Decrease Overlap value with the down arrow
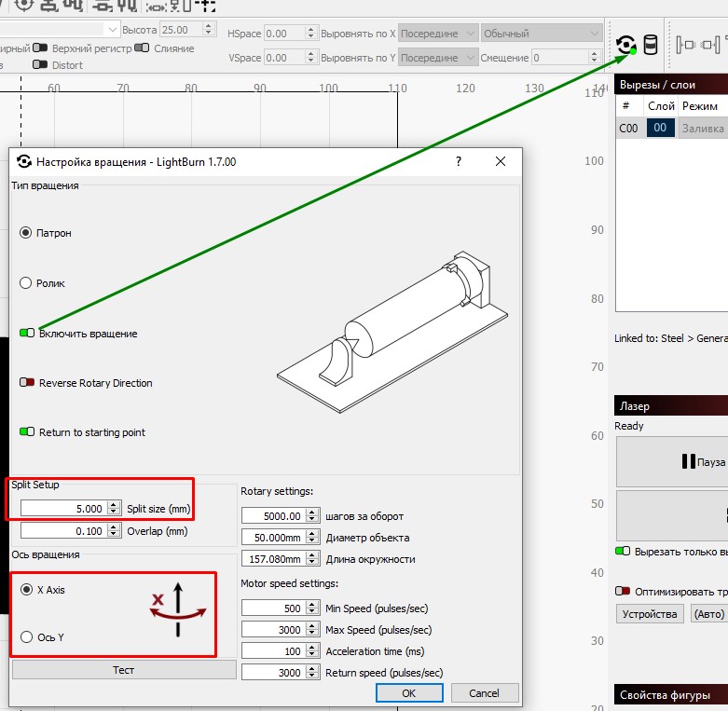Image resolution: width=728 pixels, height=711 pixels. [x=114, y=535]
